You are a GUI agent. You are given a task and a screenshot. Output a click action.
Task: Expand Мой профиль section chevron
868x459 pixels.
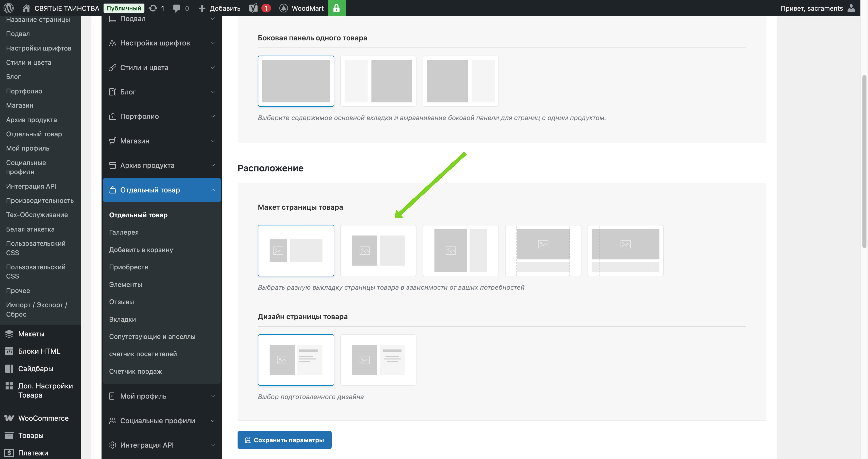pos(213,396)
